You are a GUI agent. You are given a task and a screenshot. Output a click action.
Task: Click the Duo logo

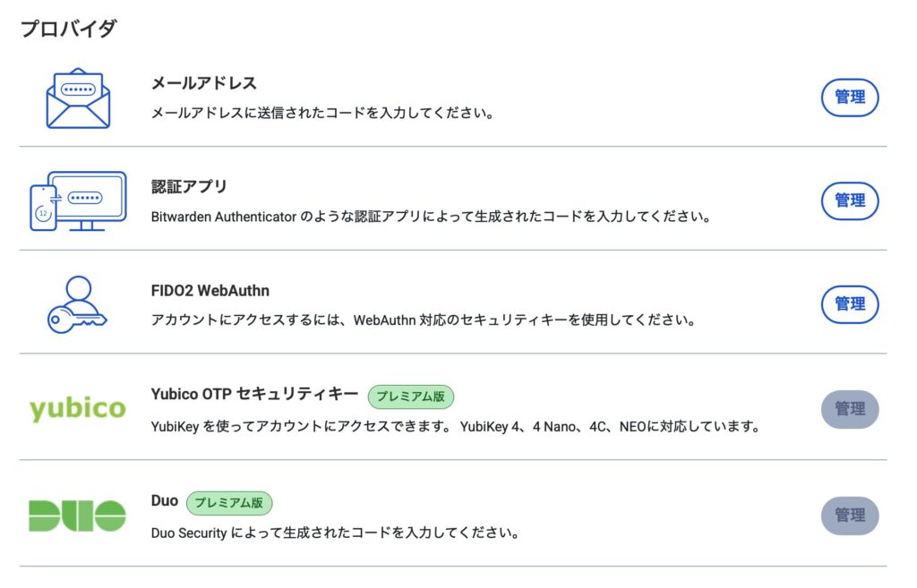[x=77, y=516]
